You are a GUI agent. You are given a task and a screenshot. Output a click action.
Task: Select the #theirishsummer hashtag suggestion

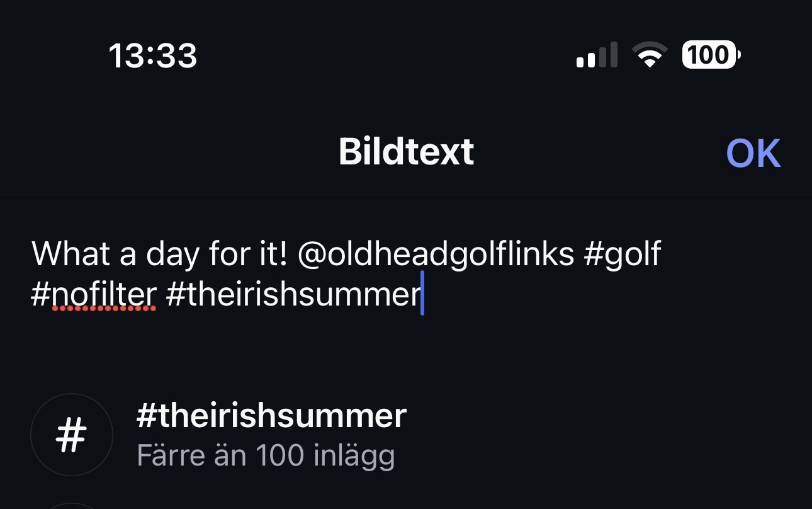[x=406, y=435]
